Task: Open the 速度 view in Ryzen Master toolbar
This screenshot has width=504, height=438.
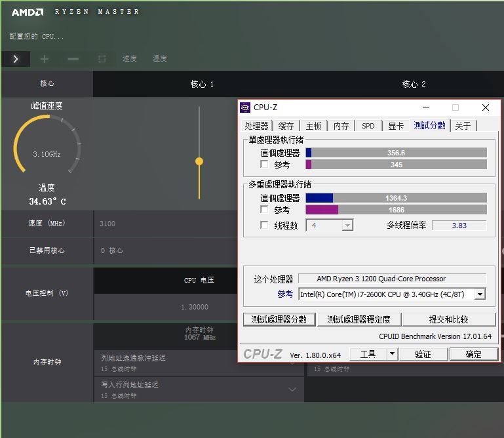Action: click(x=130, y=58)
